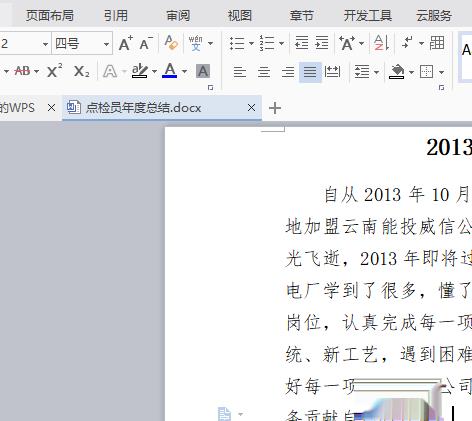Expand the phonetic guide dropdown arrow
The height and width of the screenshot is (421, 472).
211,43
